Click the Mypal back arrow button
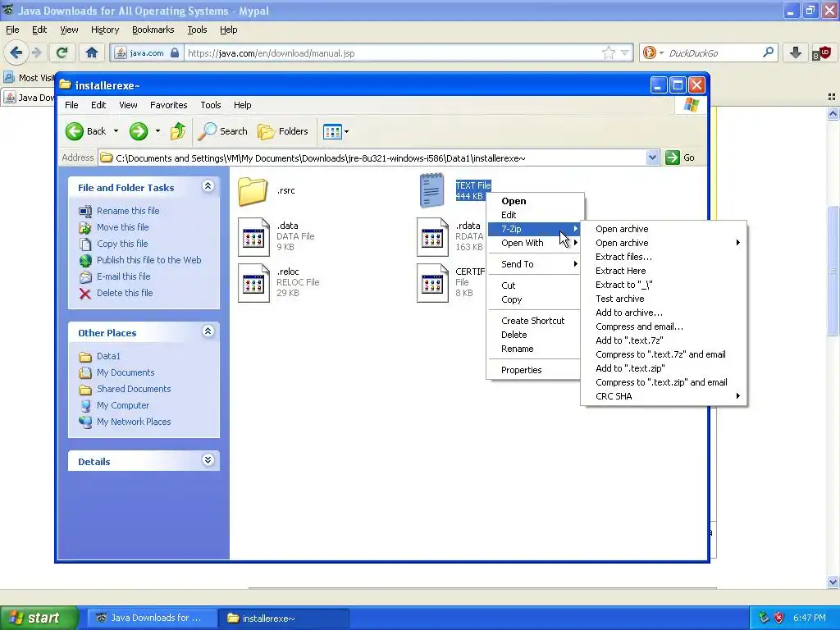840x630 pixels. pyautogui.click(x=16, y=52)
